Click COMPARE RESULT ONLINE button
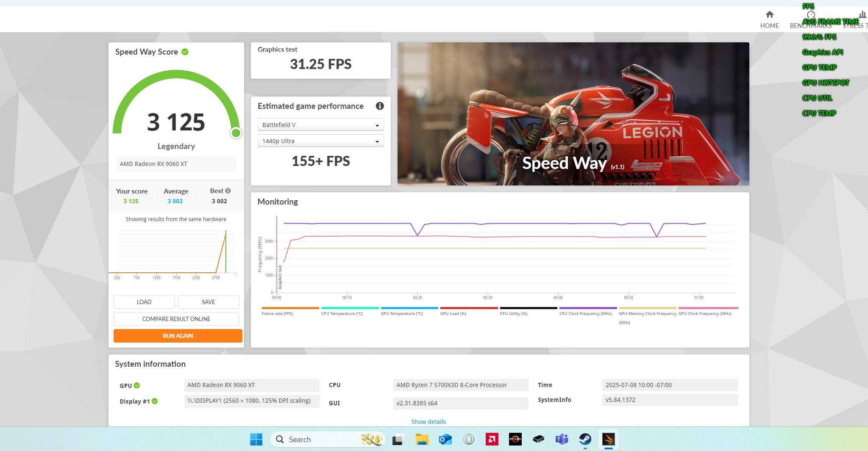This screenshot has height=451, width=868. 176,319
